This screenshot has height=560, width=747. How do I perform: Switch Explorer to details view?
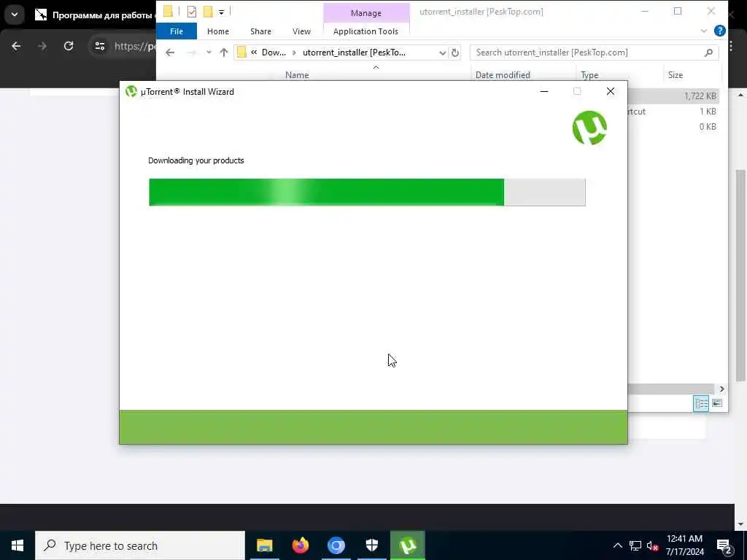701,404
